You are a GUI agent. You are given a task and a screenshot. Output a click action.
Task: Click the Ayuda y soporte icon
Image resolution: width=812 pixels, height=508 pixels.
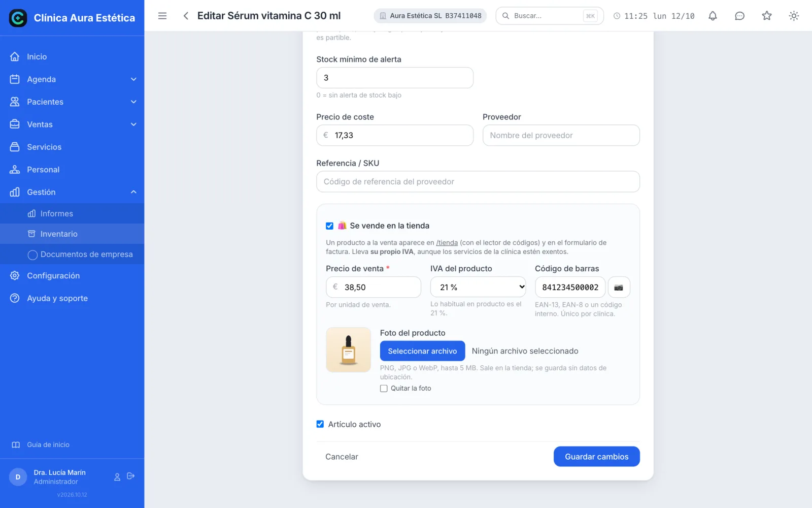[15, 298]
